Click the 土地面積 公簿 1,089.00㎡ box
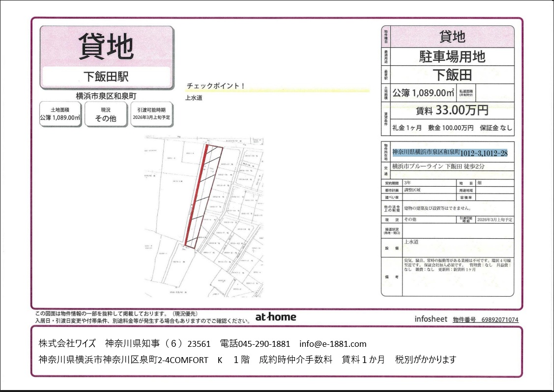The height and width of the screenshot is (392, 554). pos(60,114)
